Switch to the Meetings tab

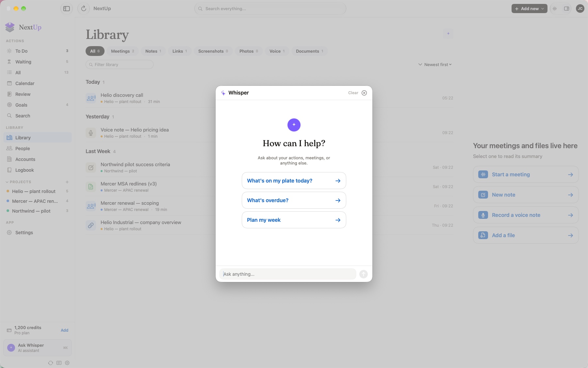[x=122, y=51]
